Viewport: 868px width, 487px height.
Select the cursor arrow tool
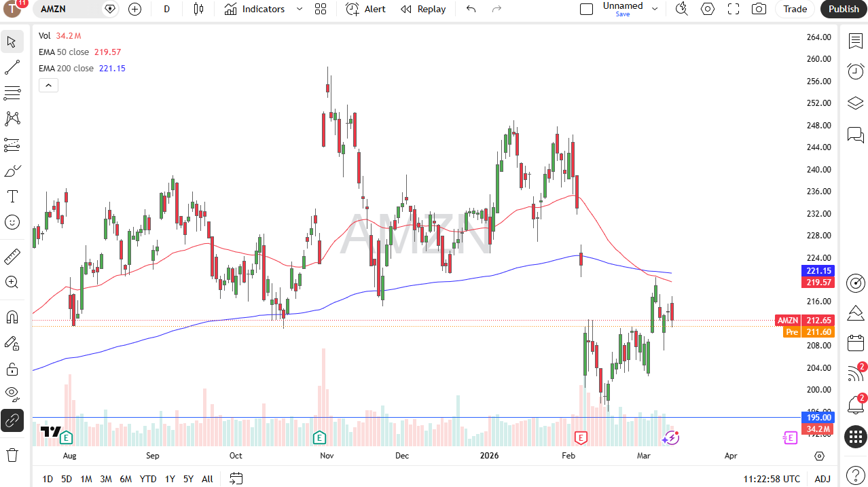[12, 42]
